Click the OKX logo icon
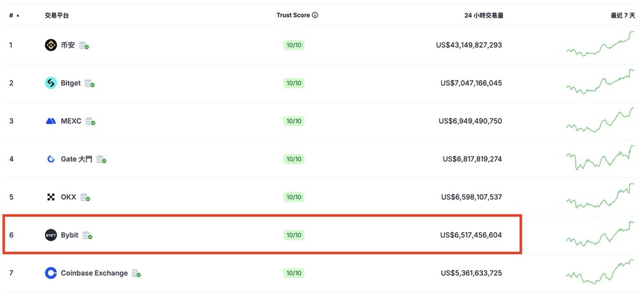644x296 pixels. (x=51, y=197)
